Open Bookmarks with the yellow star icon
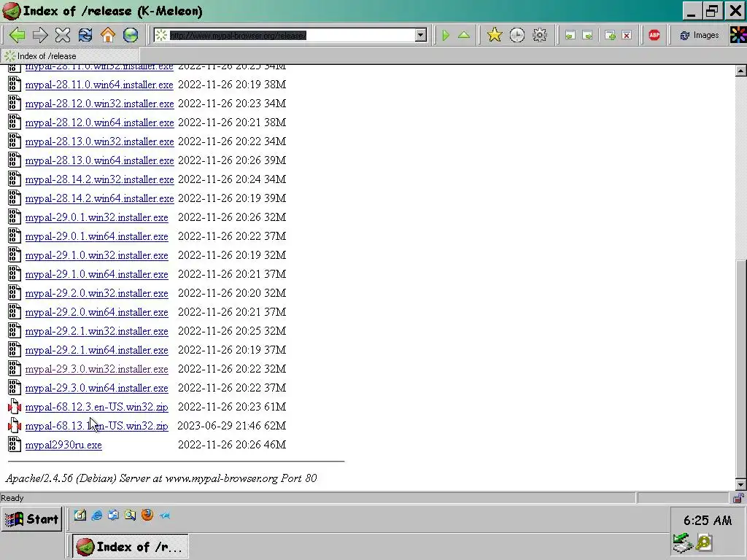 coord(495,35)
